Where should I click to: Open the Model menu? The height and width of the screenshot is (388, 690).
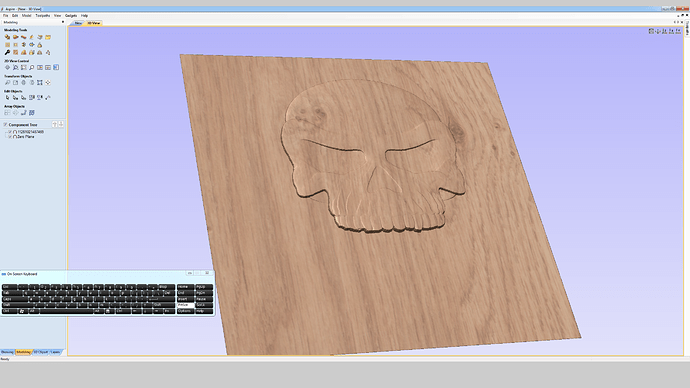pyautogui.click(x=26, y=15)
